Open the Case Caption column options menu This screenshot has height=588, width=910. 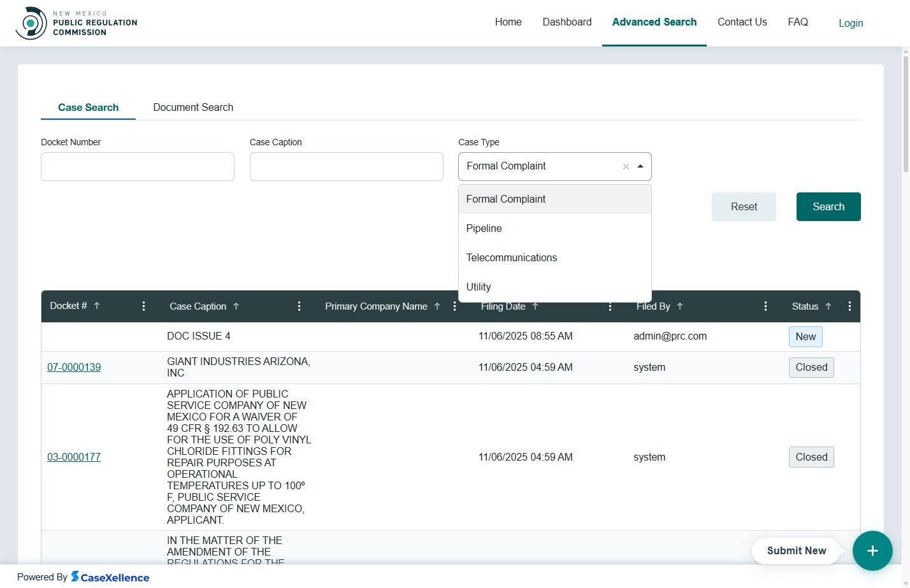[299, 306]
